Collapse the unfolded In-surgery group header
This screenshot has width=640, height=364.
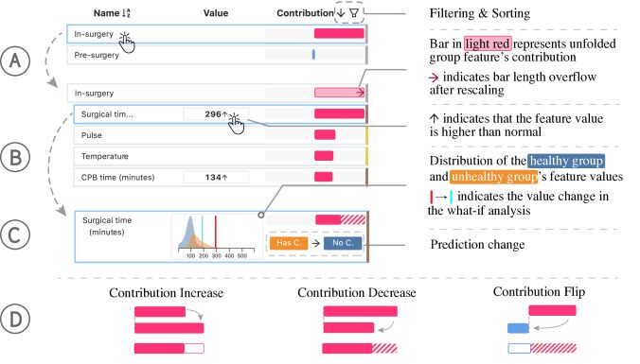(217, 94)
